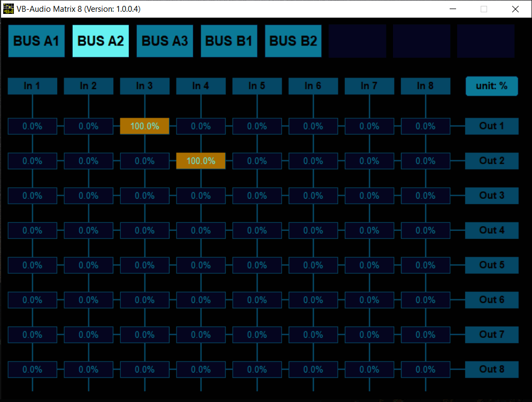The height and width of the screenshot is (402, 532).
Task: Click the In 4 to Out 4 value field
Action: click(x=201, y=230)
